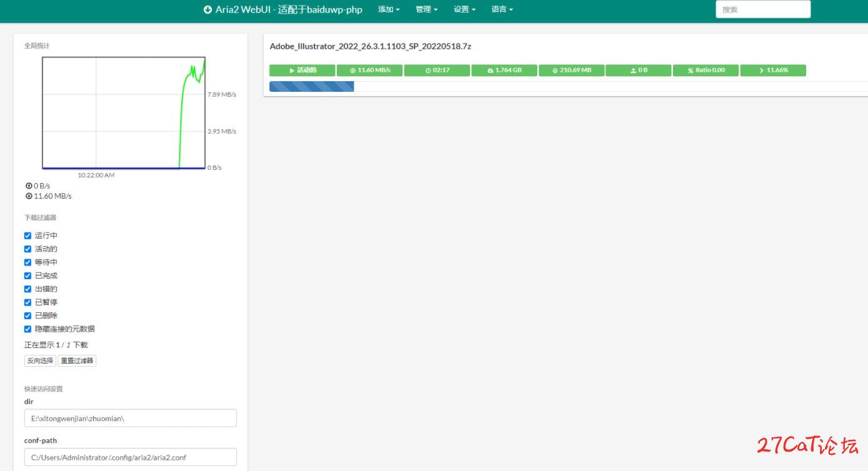Click the 活动的 status badge
The height and width of the screenshot is (471, 868).
click(x=302, y=70)
